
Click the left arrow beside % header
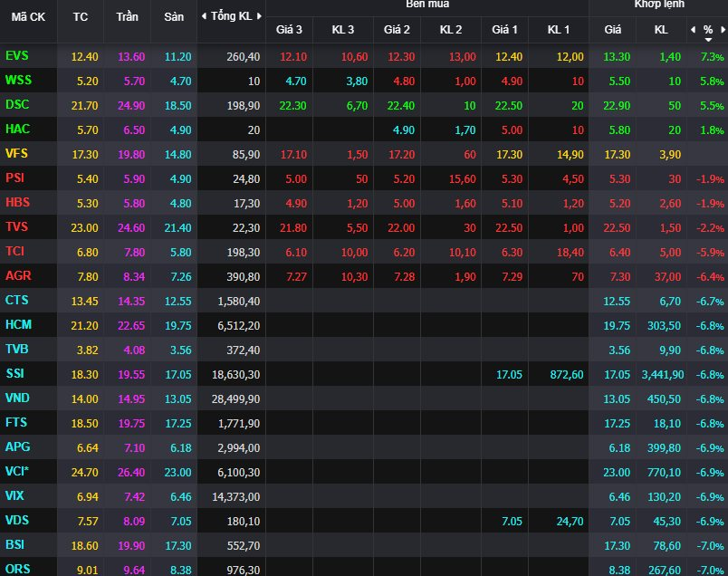point(694,30)
